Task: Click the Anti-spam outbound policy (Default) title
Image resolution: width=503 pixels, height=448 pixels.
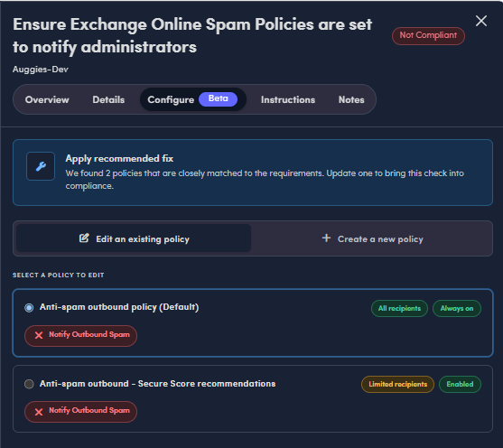Action: tap(119, 307)
